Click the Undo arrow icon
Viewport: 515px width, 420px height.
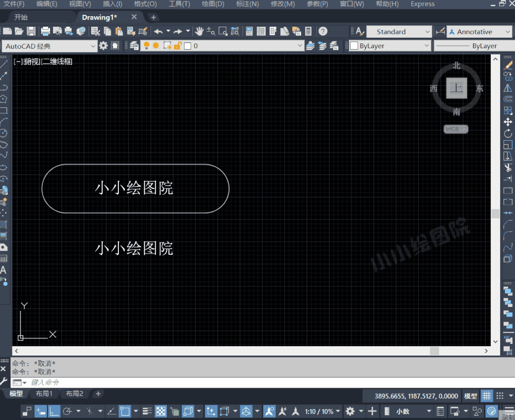[158, 31]
